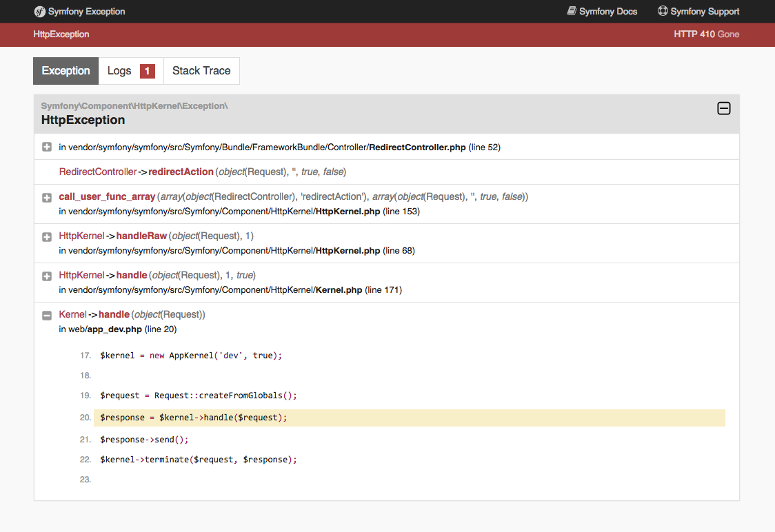Click the call_user_func_array function name

point(107,196)
